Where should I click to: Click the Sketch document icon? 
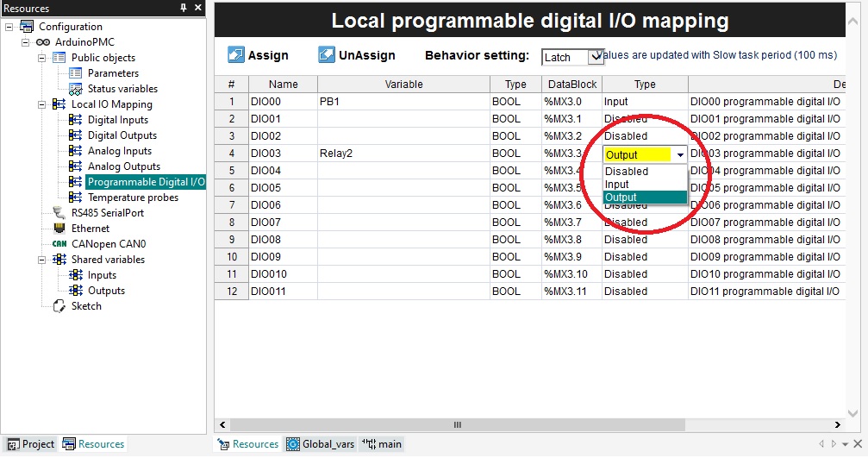click(59, 305)
